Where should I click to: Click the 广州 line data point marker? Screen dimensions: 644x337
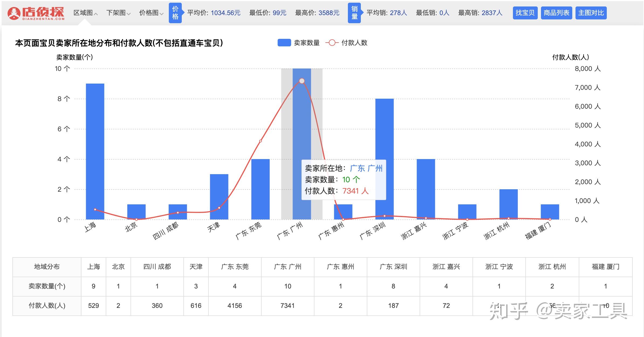302,81
